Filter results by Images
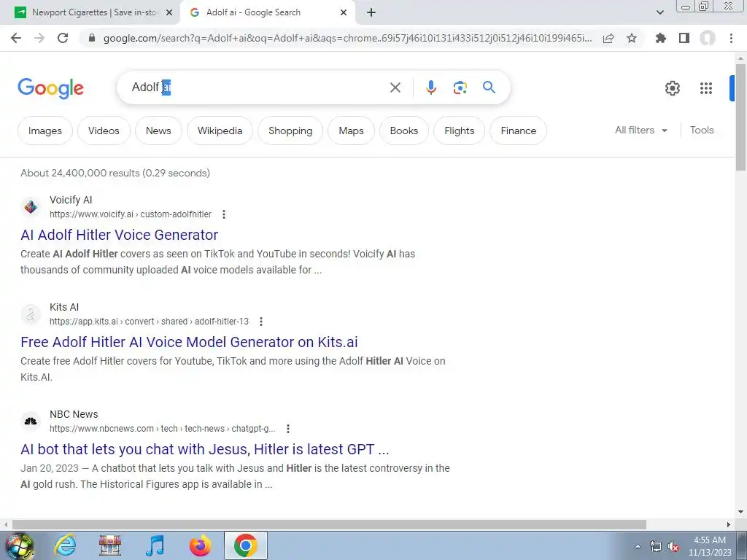The height and width of the screenshot is (560, 747). click(x=45, y=131)
